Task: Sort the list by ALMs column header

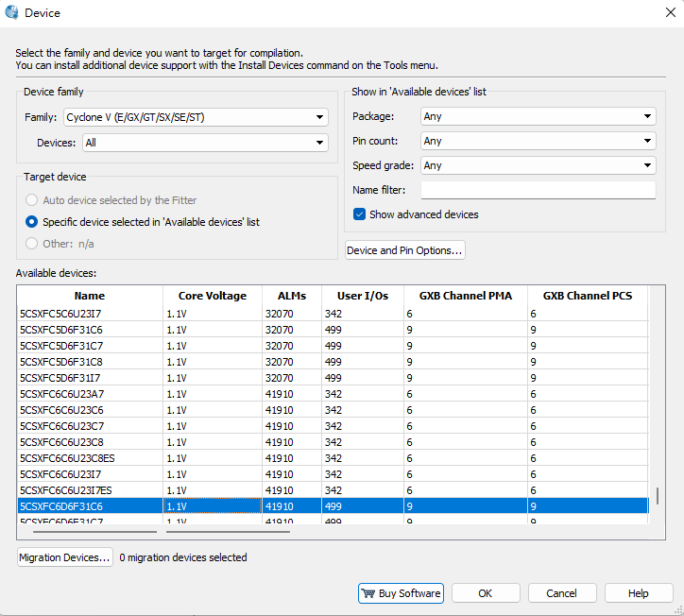Action: coord(291,296)
